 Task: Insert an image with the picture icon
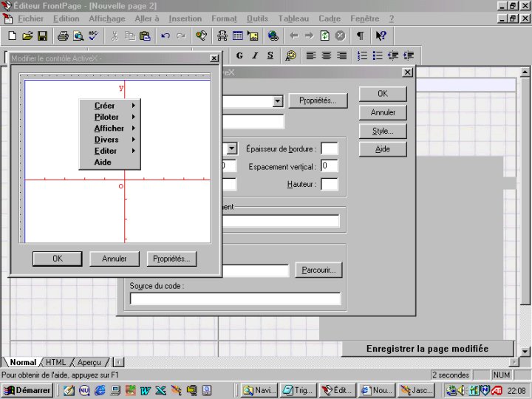pos(253,35)
